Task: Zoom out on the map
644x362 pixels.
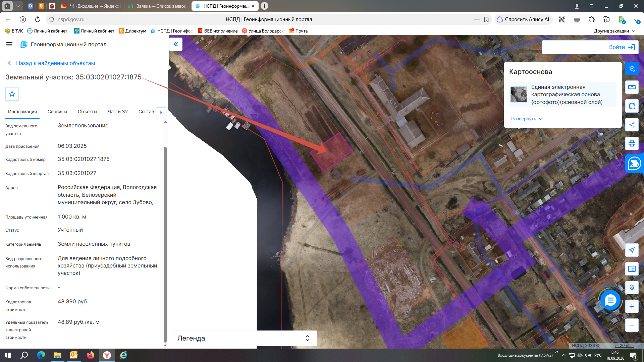Action: point(632,325)
